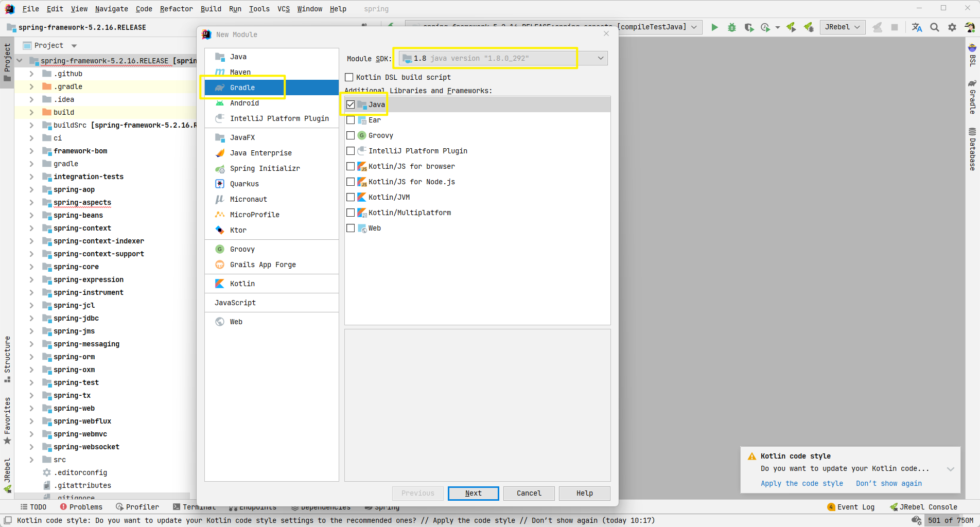The width and height of the screenshot is (980, 527).
Task: Check Kotlin/JS for browser checkbox
Action: coord(351,166)
